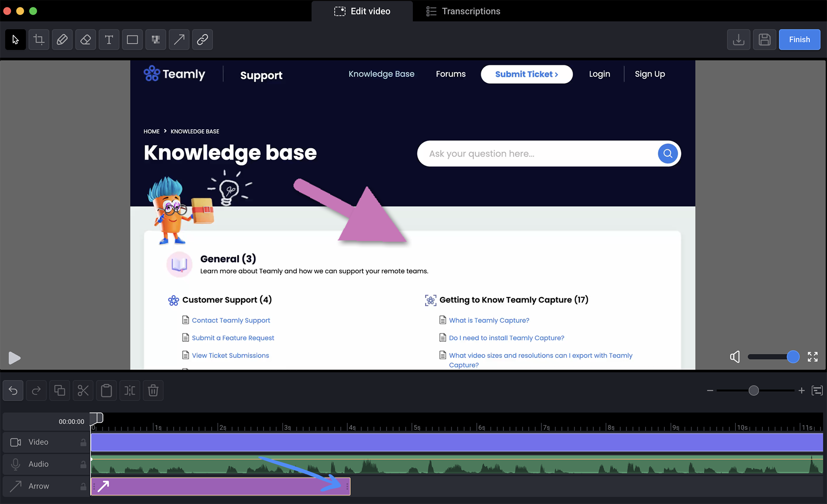The width and height of the screenshot is (827, 504).
Task: Select the Crop tool
Action: point(39,39)
